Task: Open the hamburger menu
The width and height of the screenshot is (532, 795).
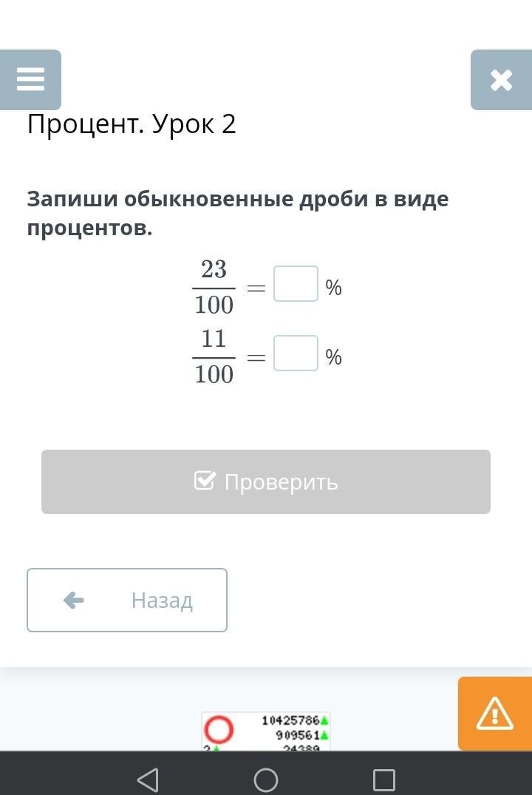Action: 30,79
